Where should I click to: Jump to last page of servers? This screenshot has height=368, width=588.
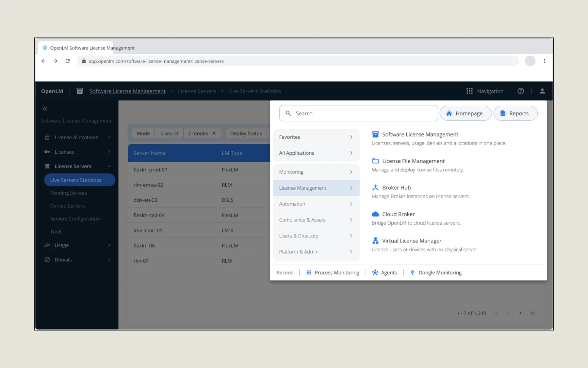click(x=532, y=313)
